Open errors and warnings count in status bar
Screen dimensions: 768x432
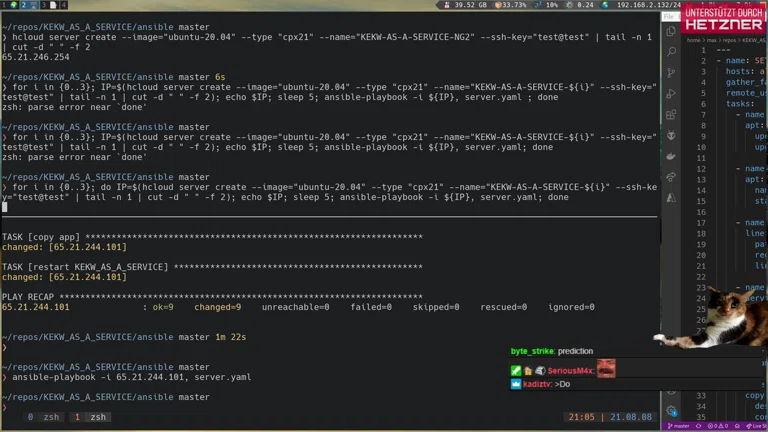(718, 426)
